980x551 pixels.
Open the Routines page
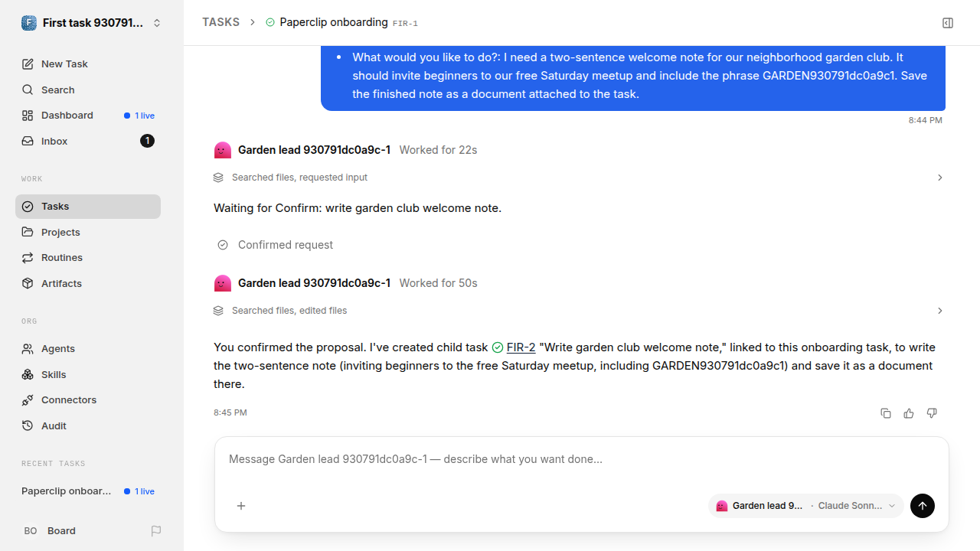coord(88,258)
